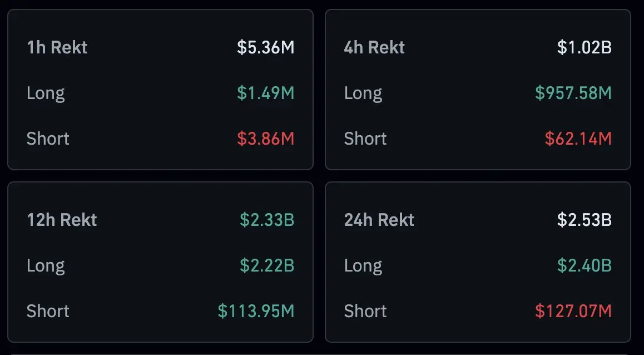Click the 1h Rekt card title
Viewport: 644px width, 355px height.
[57, 47]
